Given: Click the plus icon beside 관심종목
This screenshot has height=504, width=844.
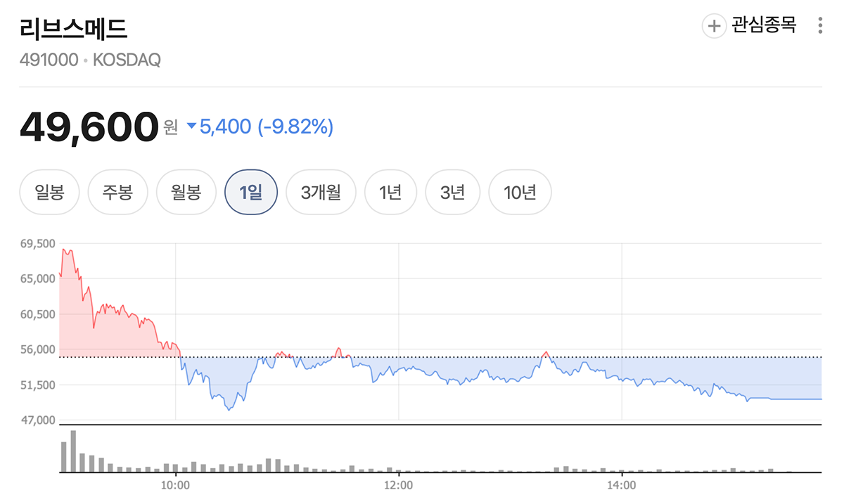Looking at the screenshot, I should (x=714, y=27).
